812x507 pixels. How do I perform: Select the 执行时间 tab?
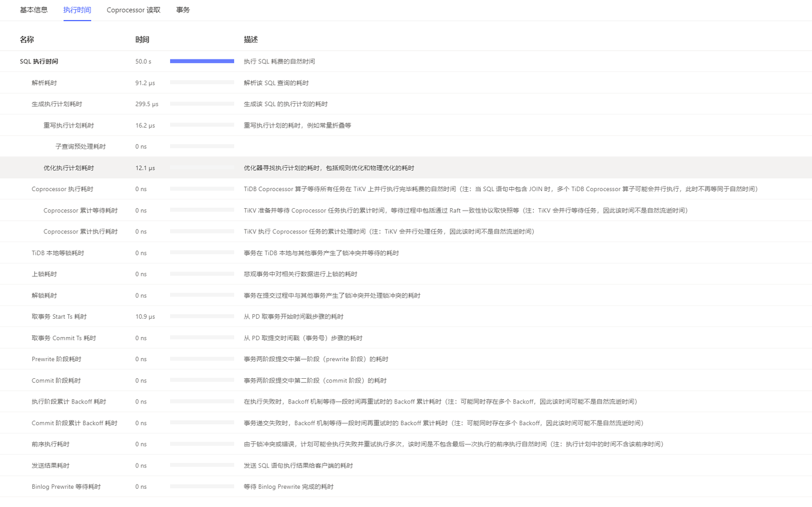(77, 10)
